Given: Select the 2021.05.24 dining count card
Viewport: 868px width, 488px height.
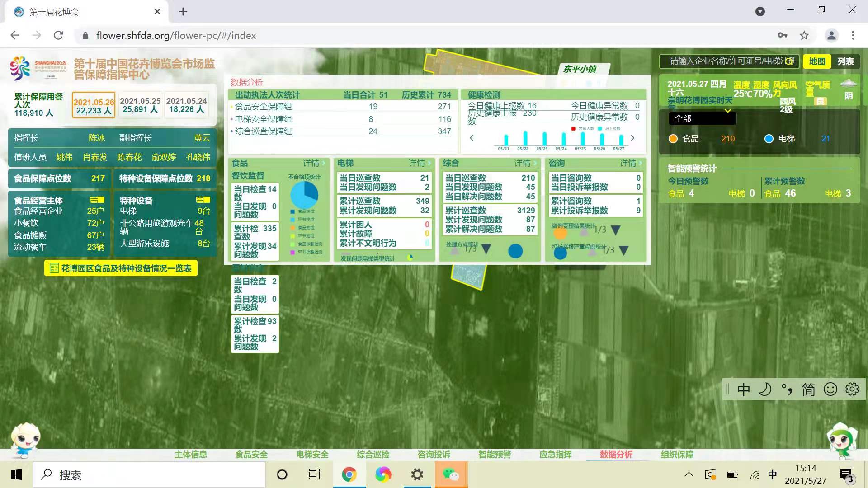Looking at the screenshot, I should pyautogui.click(x=186, y=106).
